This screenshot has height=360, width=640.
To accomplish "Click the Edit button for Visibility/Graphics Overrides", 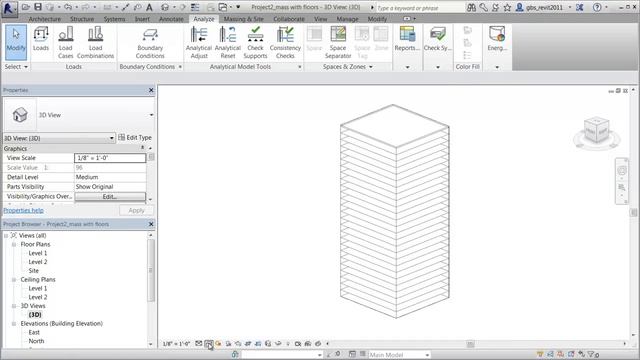I will pos(110,196).
